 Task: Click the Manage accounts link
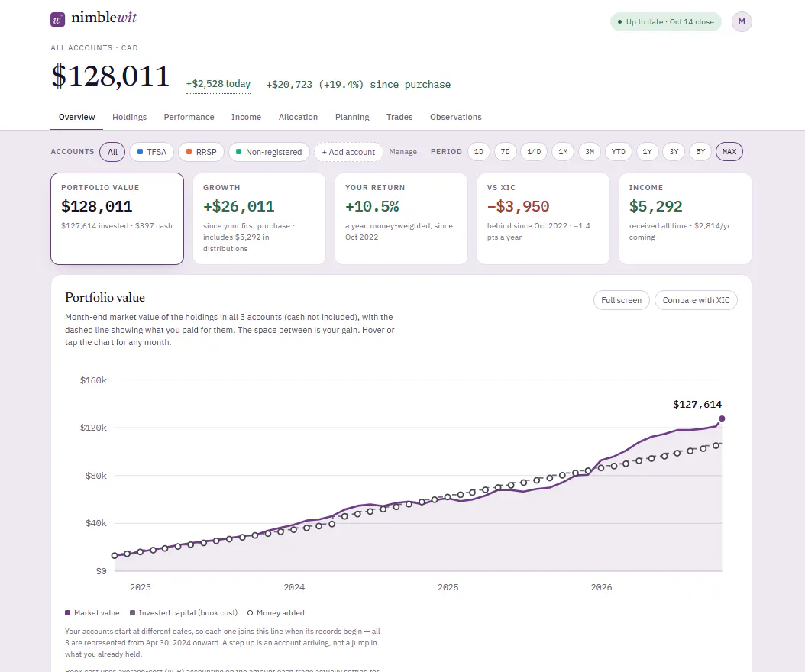point(403,152)
